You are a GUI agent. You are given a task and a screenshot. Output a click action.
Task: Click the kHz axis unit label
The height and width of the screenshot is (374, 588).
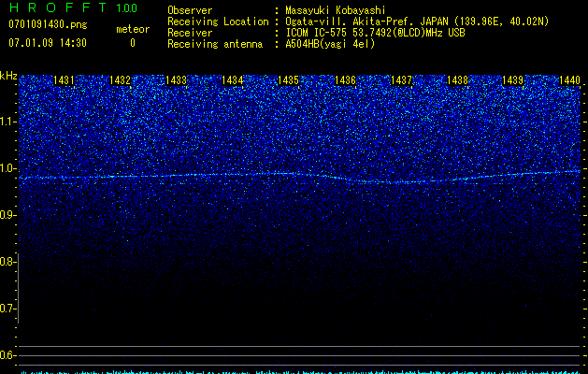(8, 76)
